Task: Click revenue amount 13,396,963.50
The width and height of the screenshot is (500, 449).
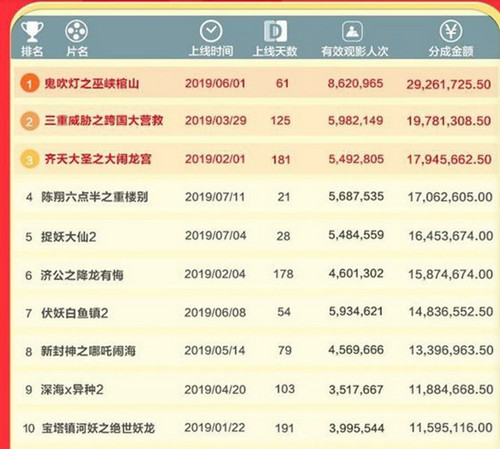Action: tap(451, 350)
